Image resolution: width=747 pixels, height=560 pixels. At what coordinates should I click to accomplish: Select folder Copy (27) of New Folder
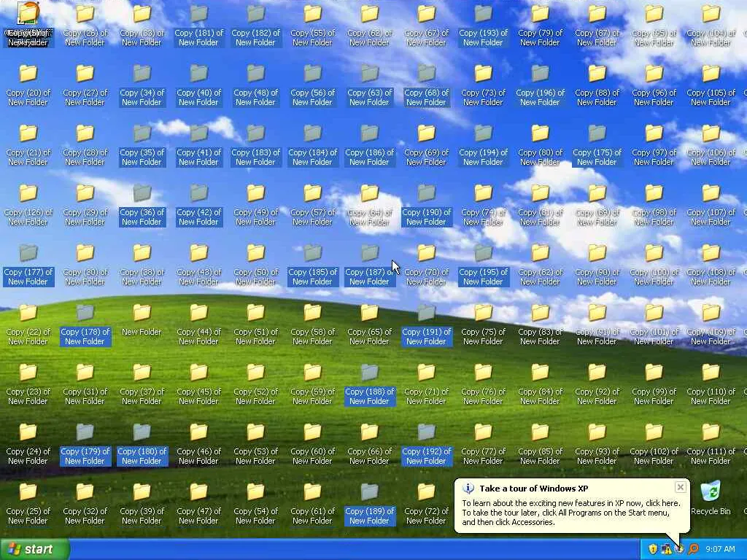(x=85, y=85)
